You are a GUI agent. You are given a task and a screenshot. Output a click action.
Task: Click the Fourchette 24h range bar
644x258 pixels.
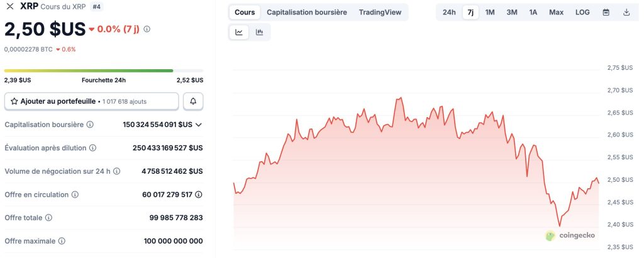103,70
